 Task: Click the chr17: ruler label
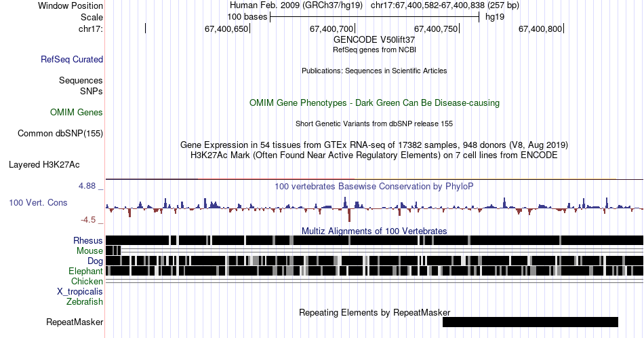(91, 29)
